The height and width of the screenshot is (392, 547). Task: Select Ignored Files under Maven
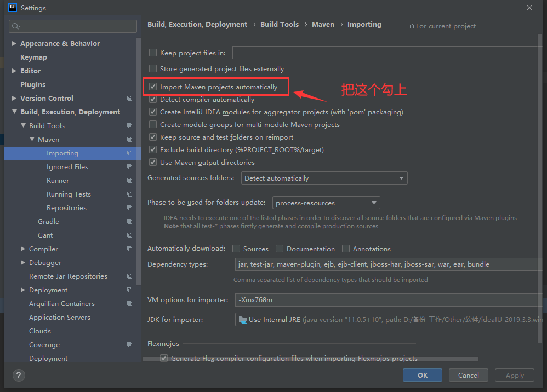coord(67,167)
